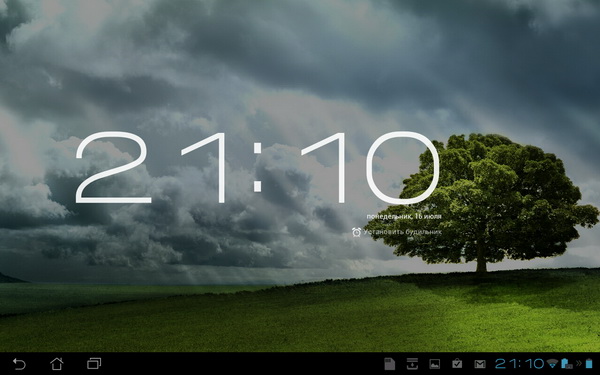Screen dimensions: 600x375
Task: Tap the dock battery status icon
Action: pos(567,364)
